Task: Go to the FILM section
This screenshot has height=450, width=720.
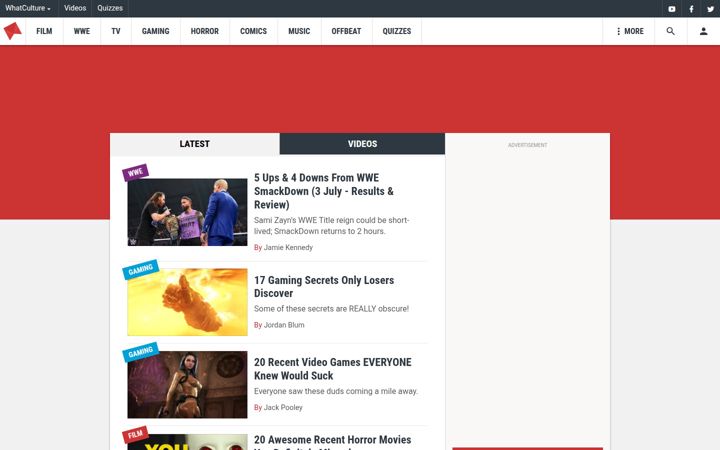Action: pyautogui.click(x=44, y=31)
